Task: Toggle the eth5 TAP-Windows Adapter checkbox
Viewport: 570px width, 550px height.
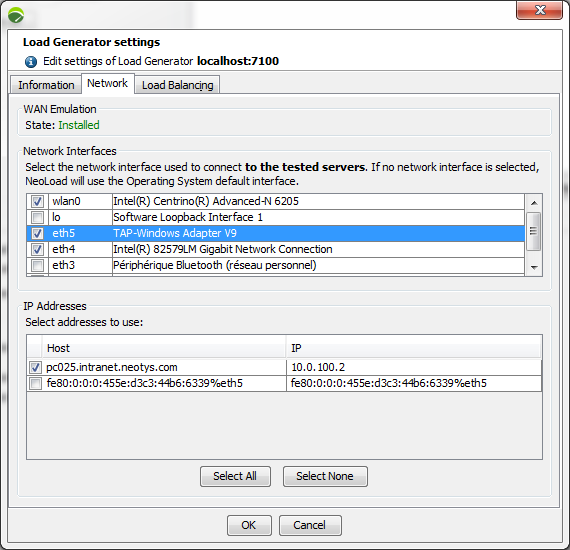Action: click(x=37, y=233)
